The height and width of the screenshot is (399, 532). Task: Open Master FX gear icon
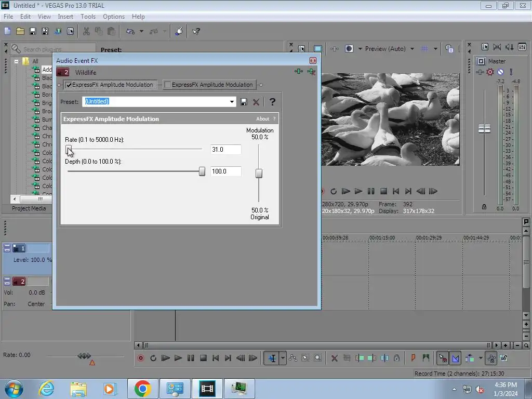(x=490, y=72)
